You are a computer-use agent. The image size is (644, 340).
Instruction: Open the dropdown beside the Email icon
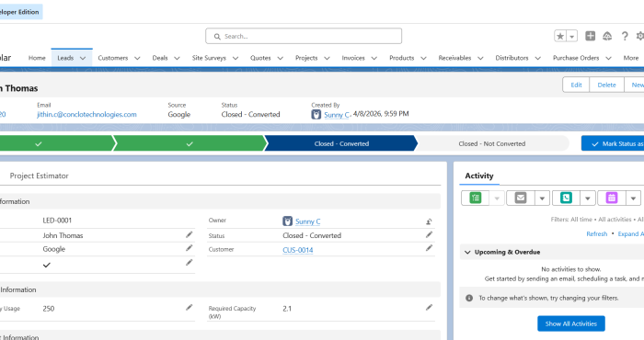(542, 198)
